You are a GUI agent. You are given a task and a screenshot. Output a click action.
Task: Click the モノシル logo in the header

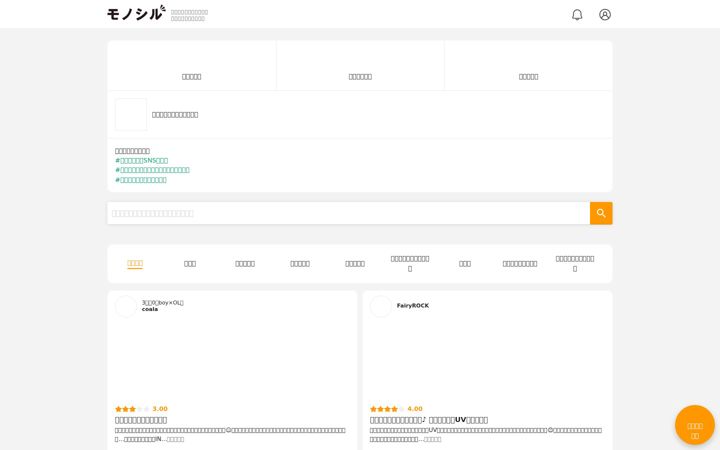(x=136, y=13)
